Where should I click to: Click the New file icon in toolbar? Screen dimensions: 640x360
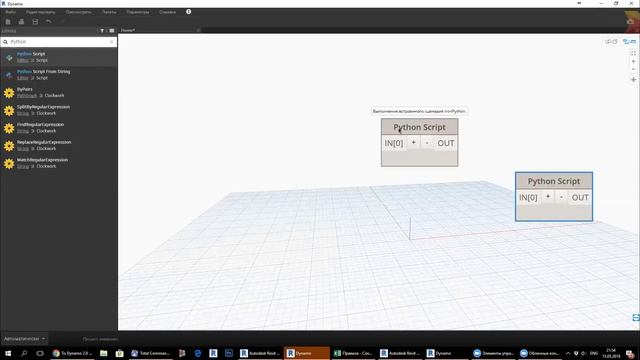point(8,21)
